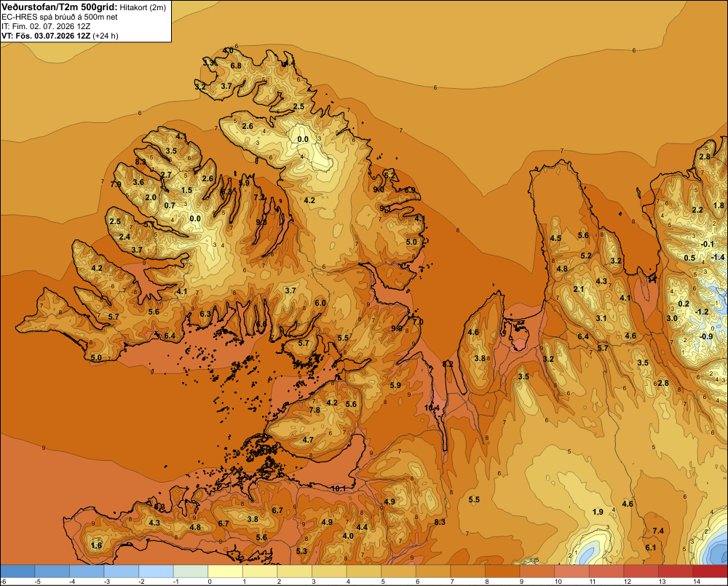Pick the light blue legend swatch between -3 and -2
Image resolution: width=728 pixels, height=586 pixels.
point(121,571)
